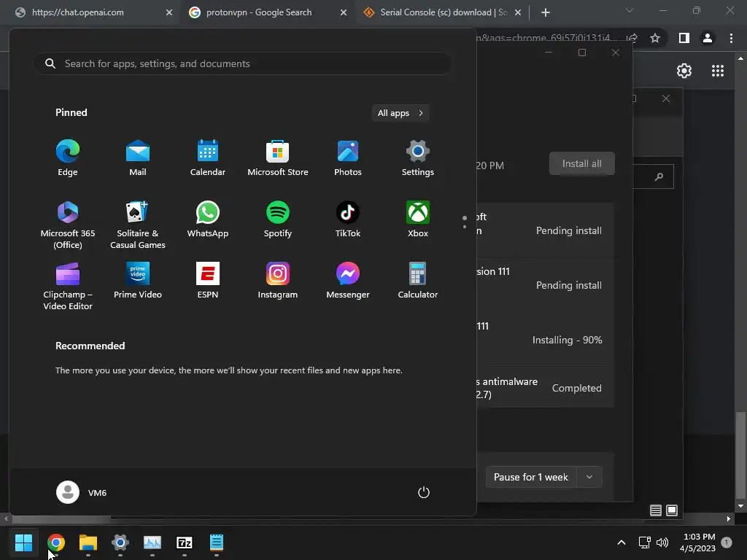Open the Google apps grid
Viewport: 747px width, 560px height.
(718, 71)
